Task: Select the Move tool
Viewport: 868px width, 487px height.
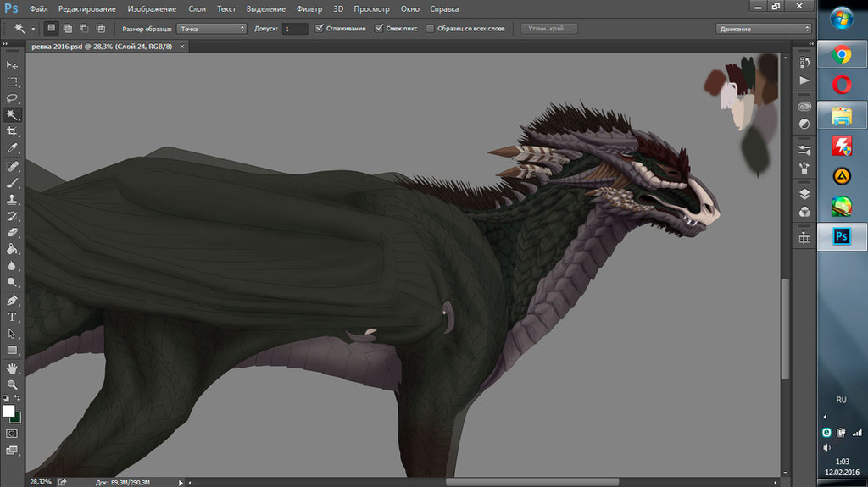Action: (x=12, y=65)
